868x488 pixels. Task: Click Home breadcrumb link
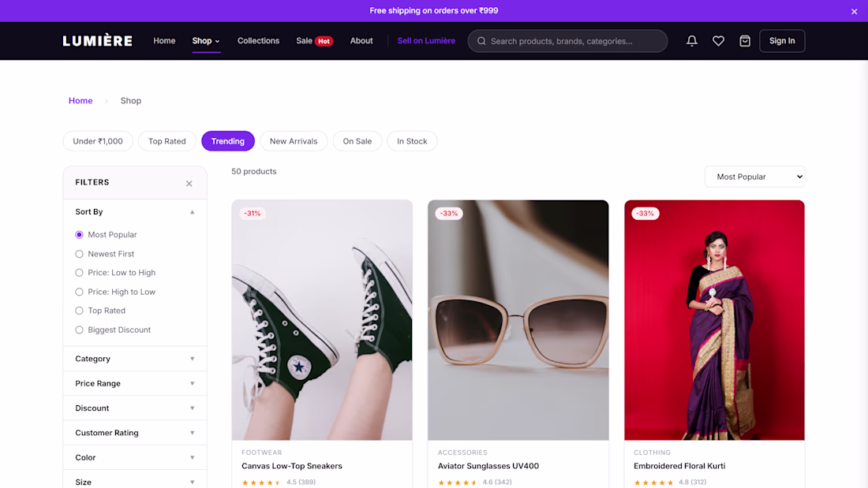(x=80, y=101)
